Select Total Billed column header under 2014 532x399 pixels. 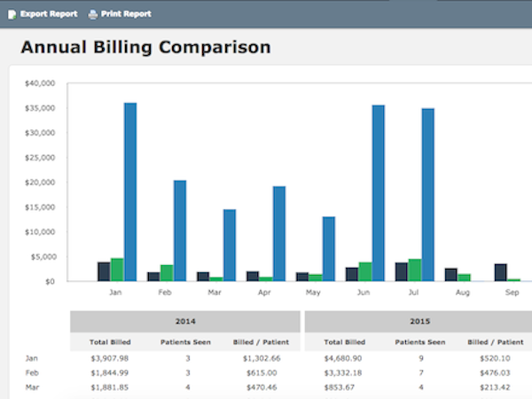click(110, 341)
